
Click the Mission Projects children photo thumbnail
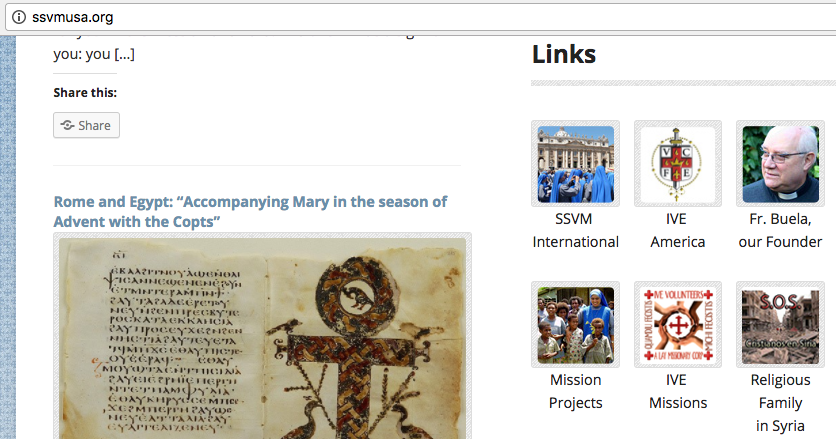point(575,325)
